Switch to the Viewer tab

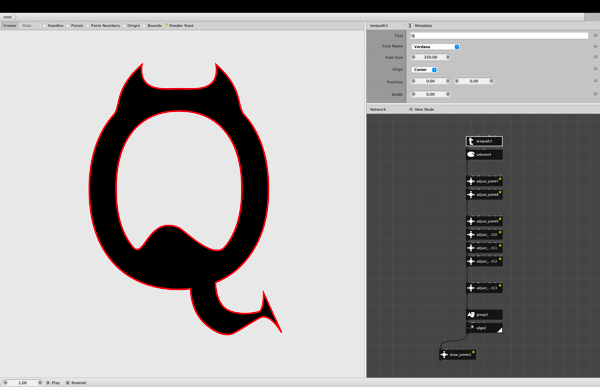(x=10, y=26)
